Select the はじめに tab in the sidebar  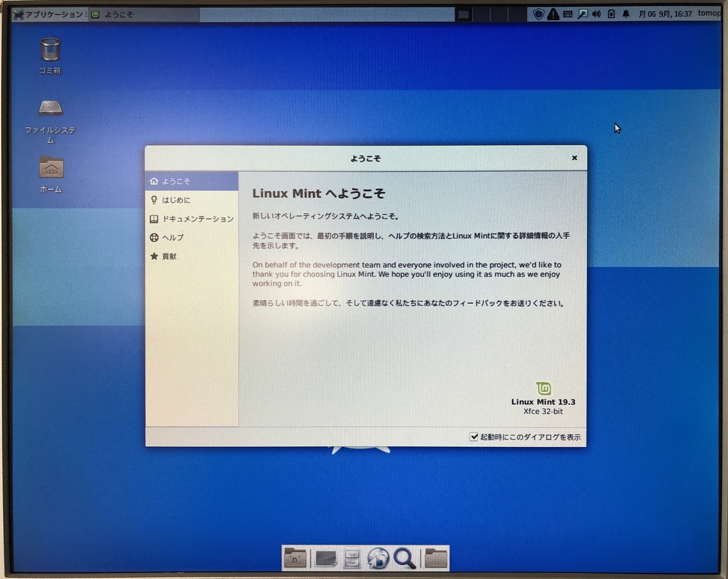(192, 200)
